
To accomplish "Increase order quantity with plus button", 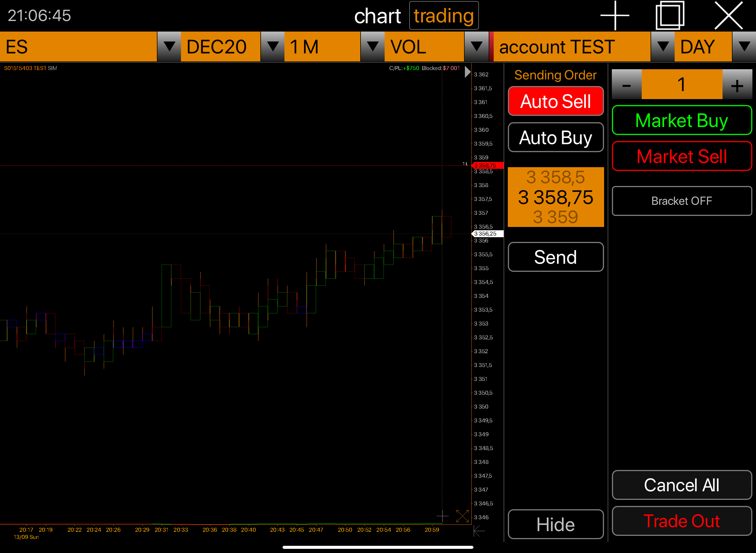I will click(x=737, y=84).
